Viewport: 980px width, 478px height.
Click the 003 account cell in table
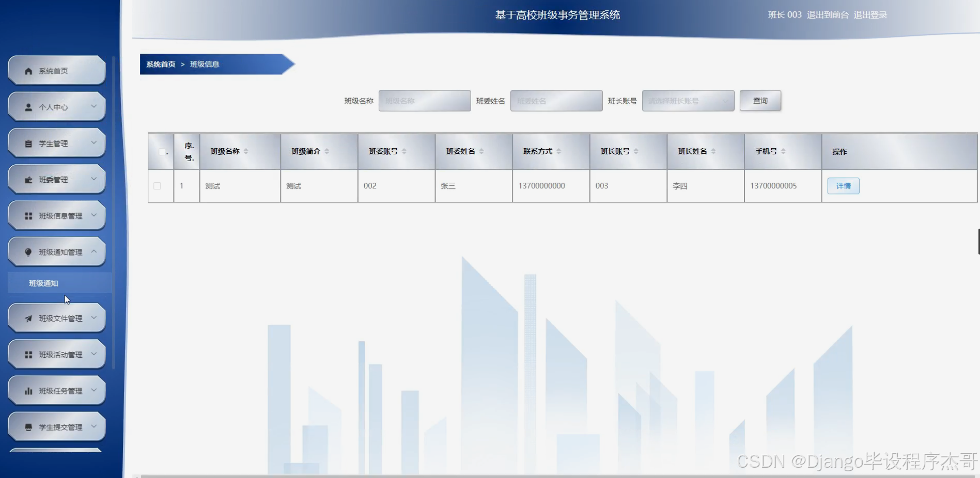click(x=602, y=186)
